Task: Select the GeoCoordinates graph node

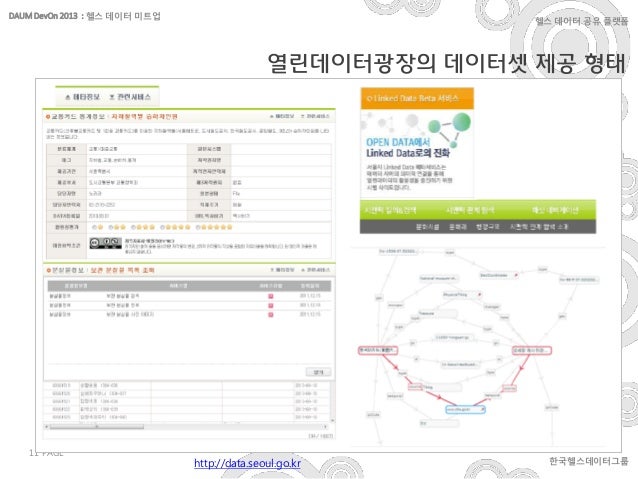Action: click(499, 276)
